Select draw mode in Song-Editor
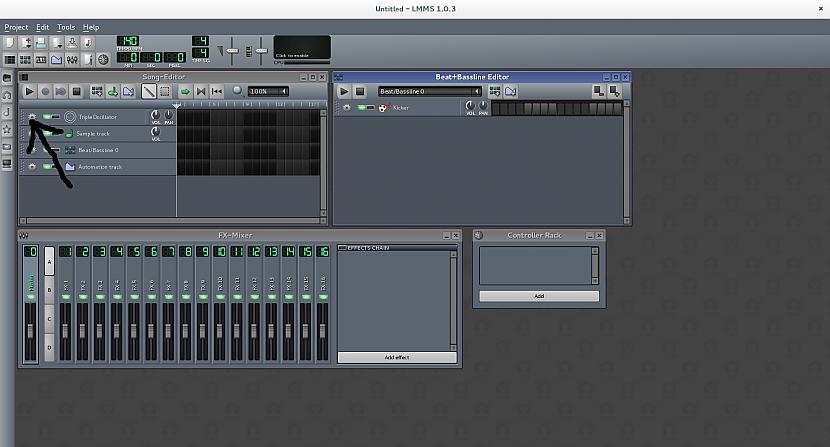830x447 pixels. (x=149, y=92)
